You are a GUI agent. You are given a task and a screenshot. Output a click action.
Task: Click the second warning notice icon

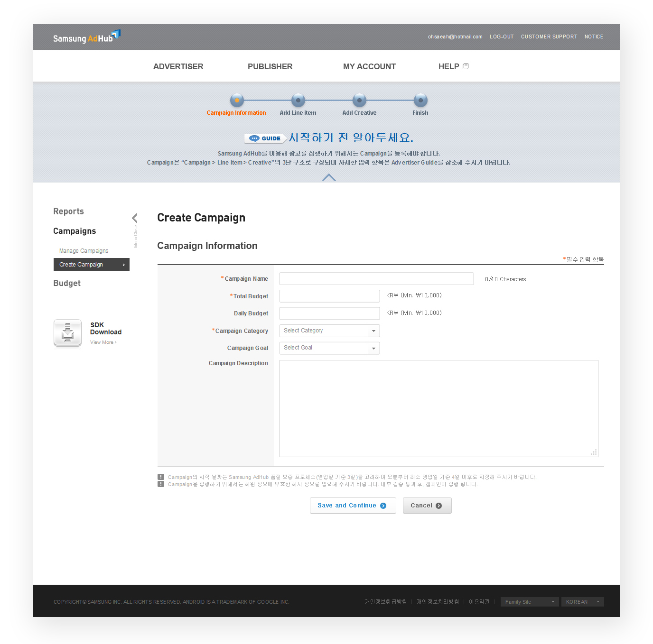pyautogui.click(x=161, y=484)
